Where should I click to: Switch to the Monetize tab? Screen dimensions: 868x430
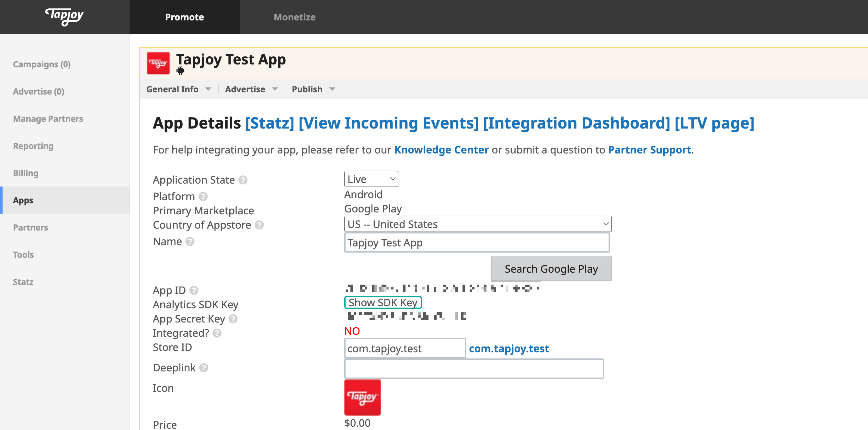[x=294, y=17]
